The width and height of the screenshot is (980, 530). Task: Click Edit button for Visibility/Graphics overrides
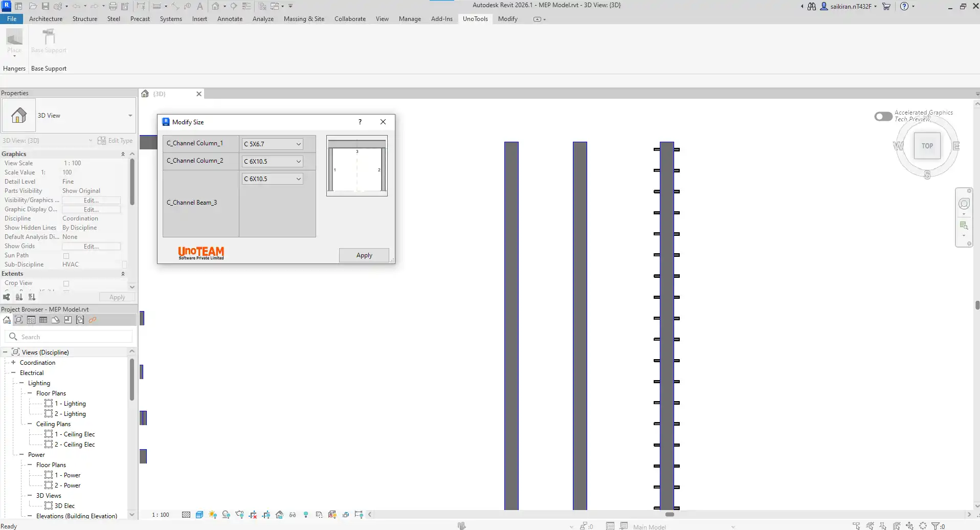[91, 201]
